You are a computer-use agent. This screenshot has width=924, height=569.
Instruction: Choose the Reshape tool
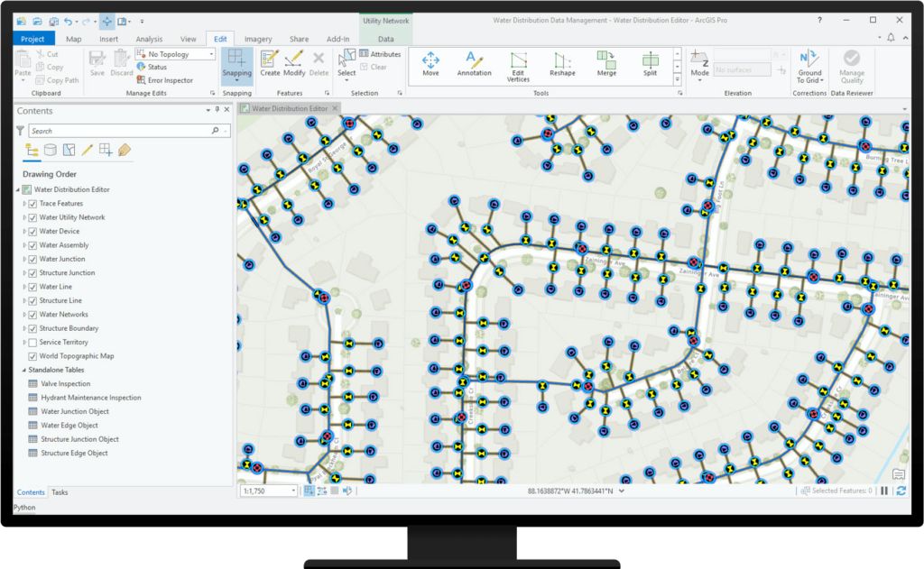(x=562, y=64)
